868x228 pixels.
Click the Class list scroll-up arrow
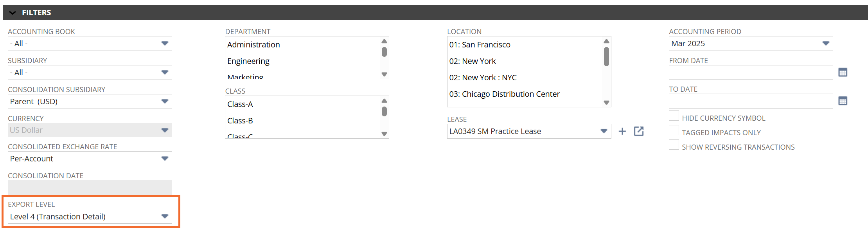(384, 101)
